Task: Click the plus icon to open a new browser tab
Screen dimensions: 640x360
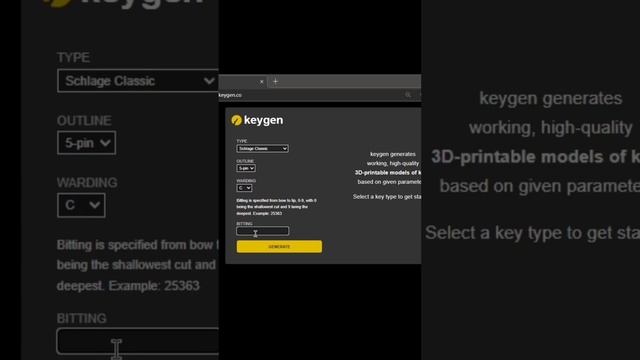Action: click(x=276, y=81)
